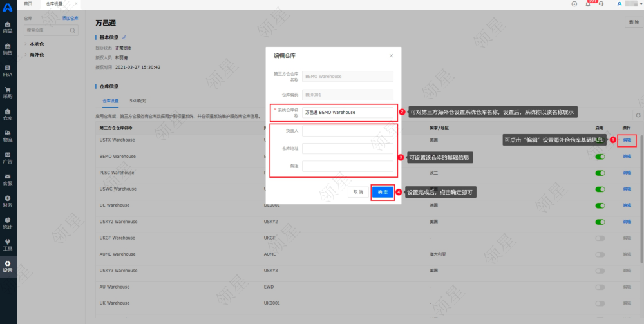The image size is (644, 324).
Task: Click the refresh icon above the table
Action: point(638,115)
